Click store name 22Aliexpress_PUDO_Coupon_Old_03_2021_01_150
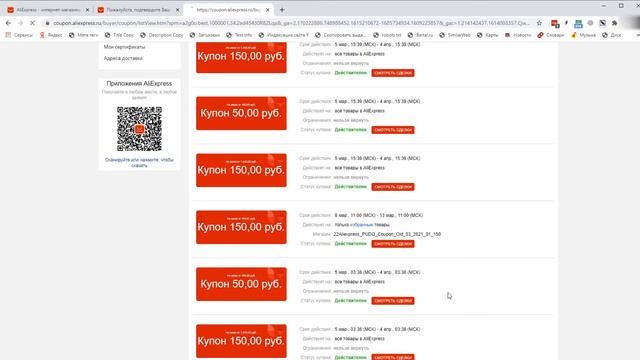This screenshot has width=640, height=360. pos(387,234)
